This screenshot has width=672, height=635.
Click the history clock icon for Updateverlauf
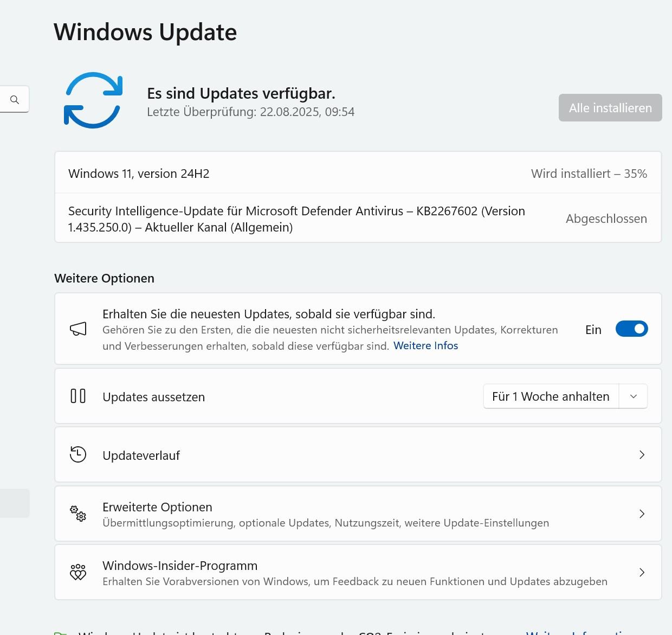[x=78, y=454]
